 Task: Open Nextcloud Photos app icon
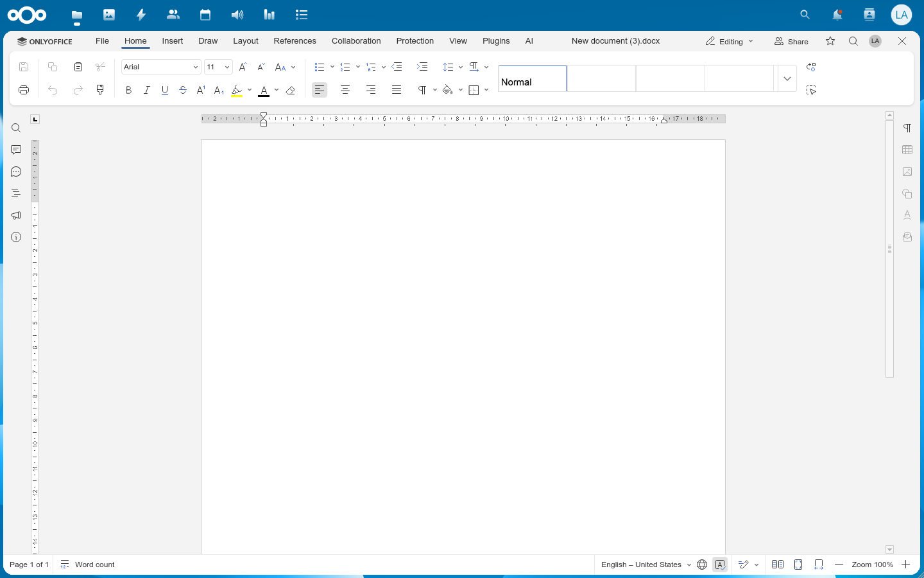[x=109, y=15]
